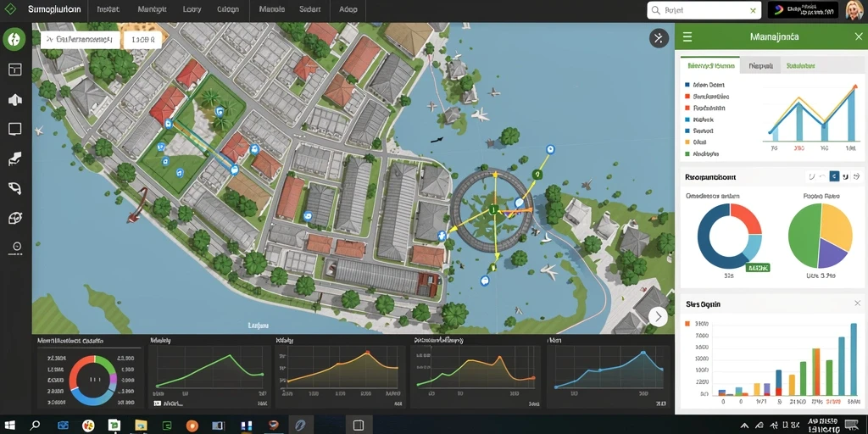Viewport: 868px width, 434px height.
Task: Toggle the first legend entry blue square
Action: tap(687, 86)
